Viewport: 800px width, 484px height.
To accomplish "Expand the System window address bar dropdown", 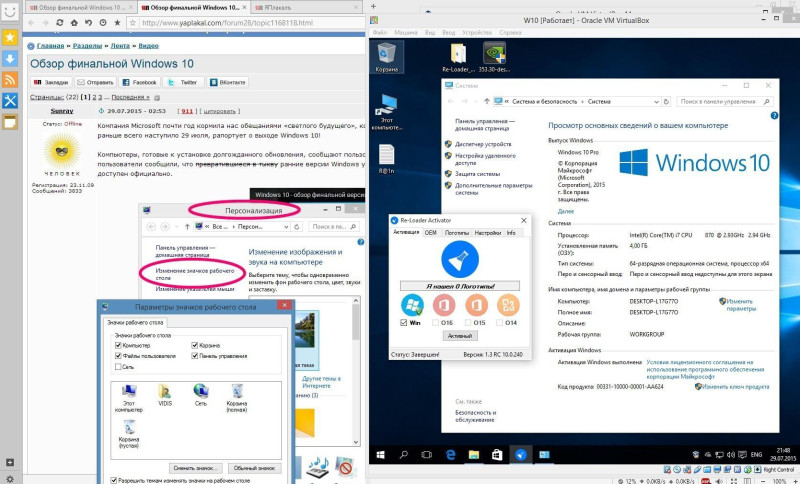I will (655, 101).
